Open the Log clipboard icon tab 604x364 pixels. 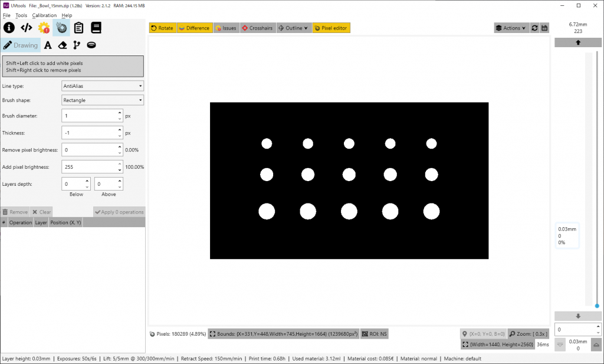tap(78, 28)
